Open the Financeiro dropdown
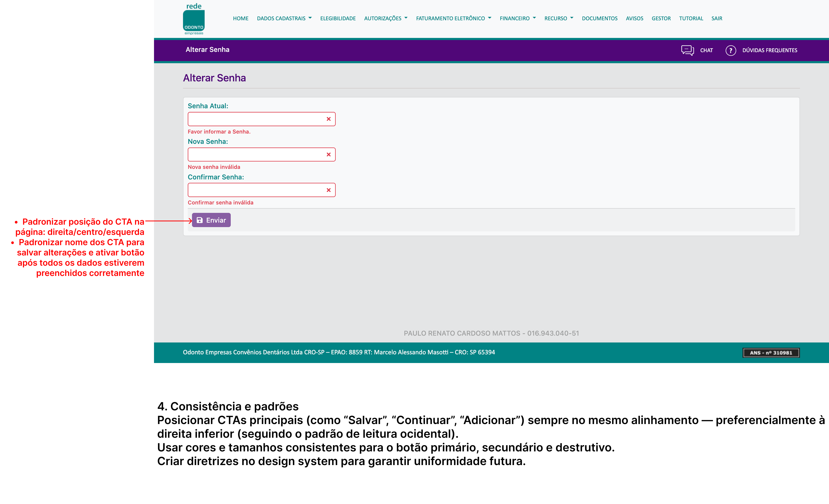Screen dimensions: 829x504 click(518, 18)
